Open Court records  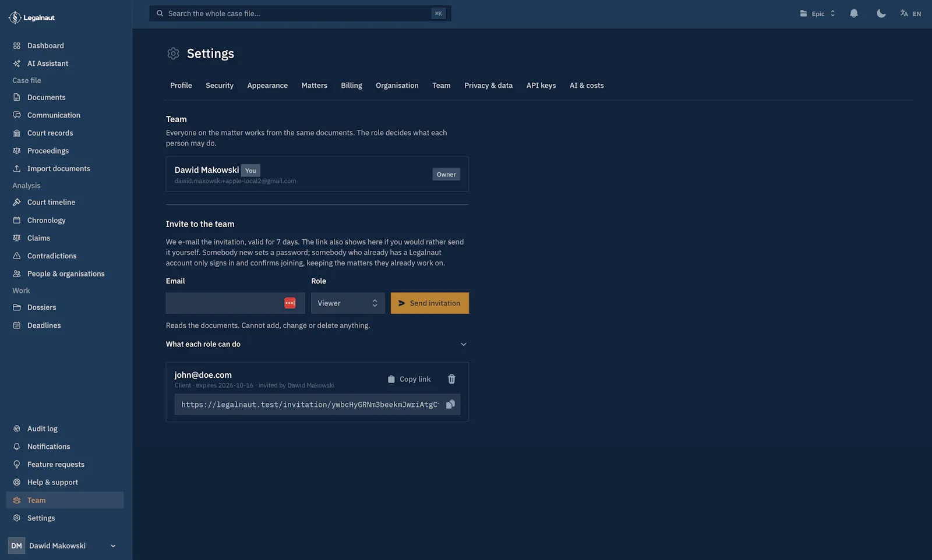(65, 133)
